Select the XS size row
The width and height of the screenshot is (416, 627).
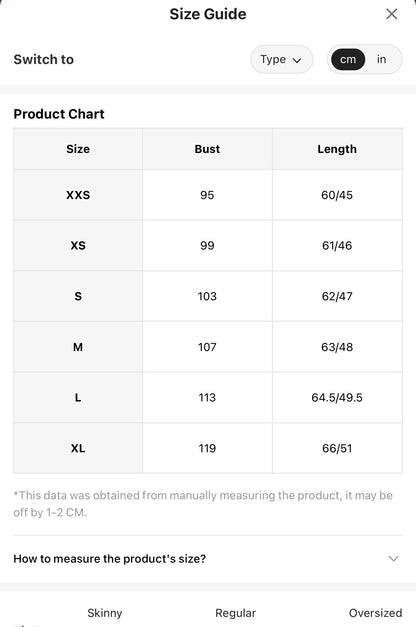pyautogui.click(x=208, y=245)
